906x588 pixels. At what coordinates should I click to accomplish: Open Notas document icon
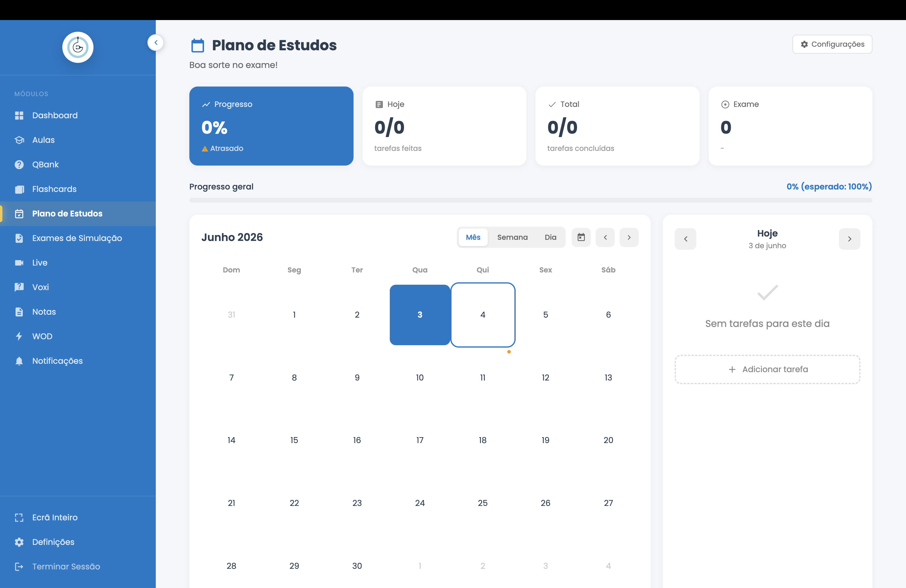coord(19,312)
